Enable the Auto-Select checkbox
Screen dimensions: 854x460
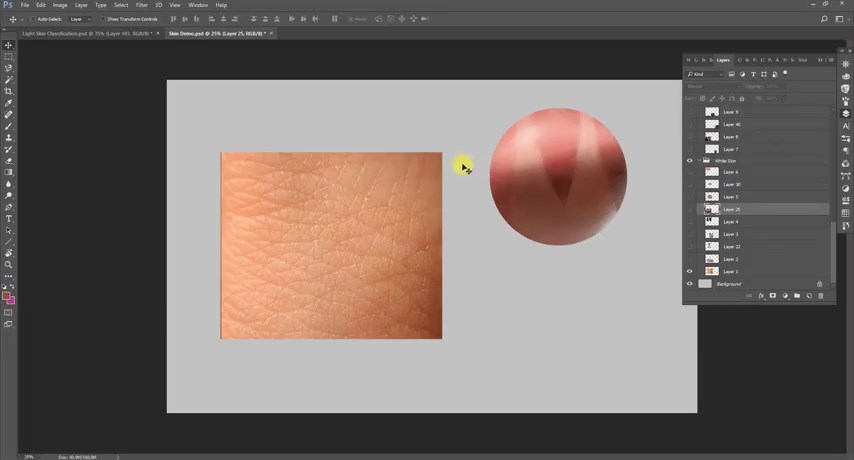[34, 19]
